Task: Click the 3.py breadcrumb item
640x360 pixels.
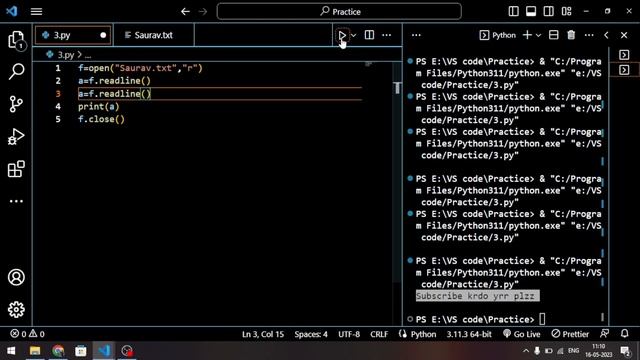Action: point(65,54)
